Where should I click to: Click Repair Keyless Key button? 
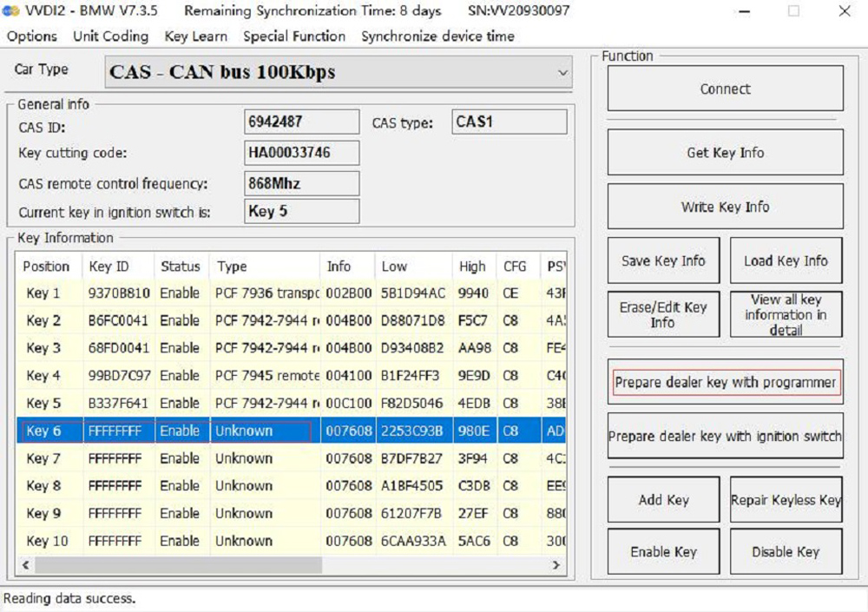pos(786,499)
